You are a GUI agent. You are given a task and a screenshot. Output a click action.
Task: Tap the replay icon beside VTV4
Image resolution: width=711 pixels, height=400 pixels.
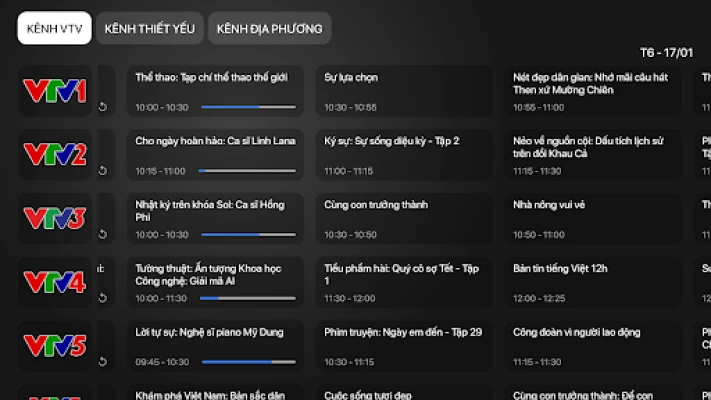click(x=103, y=299)
